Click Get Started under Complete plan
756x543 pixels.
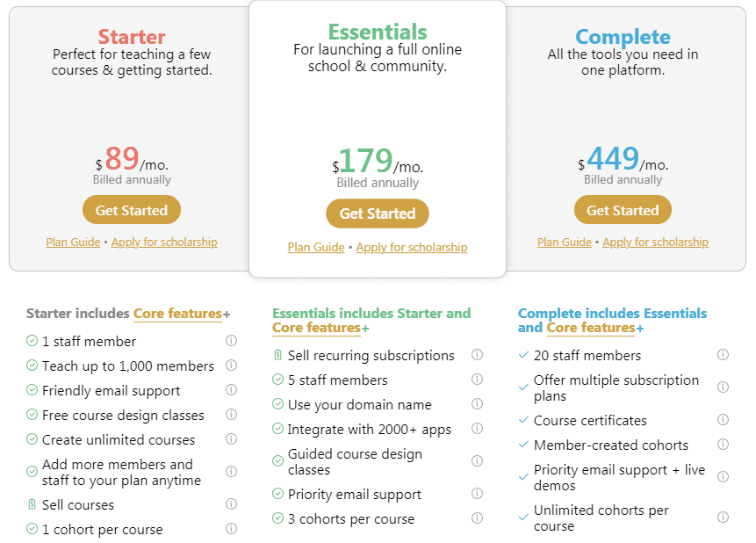point(623,210)
